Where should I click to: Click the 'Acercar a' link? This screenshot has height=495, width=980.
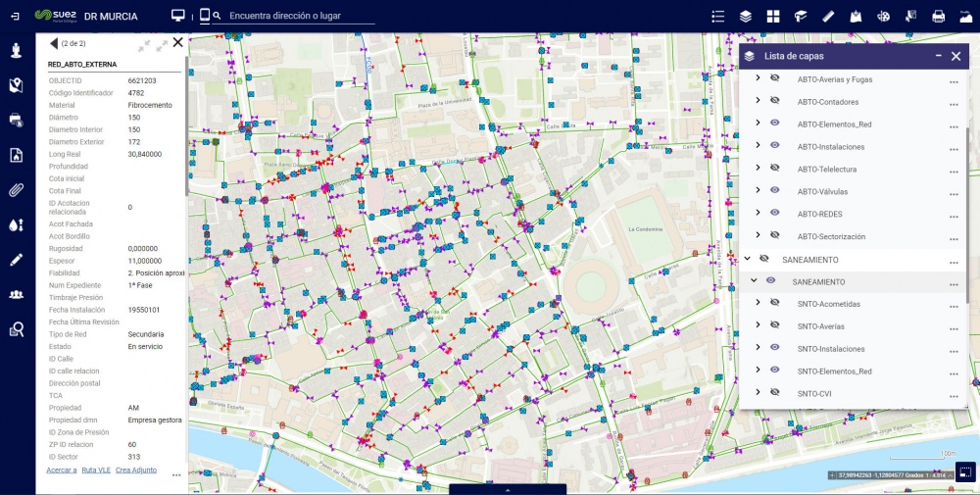61,470
